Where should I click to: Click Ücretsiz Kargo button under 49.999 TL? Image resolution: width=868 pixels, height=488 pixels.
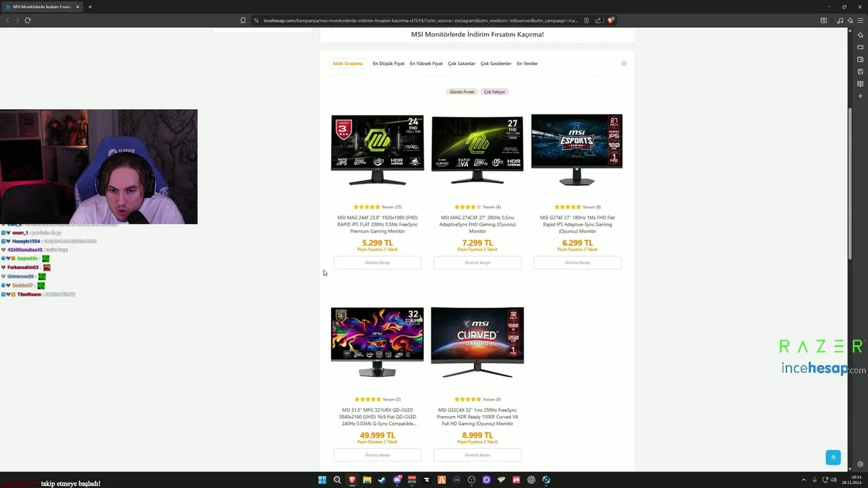377,455
